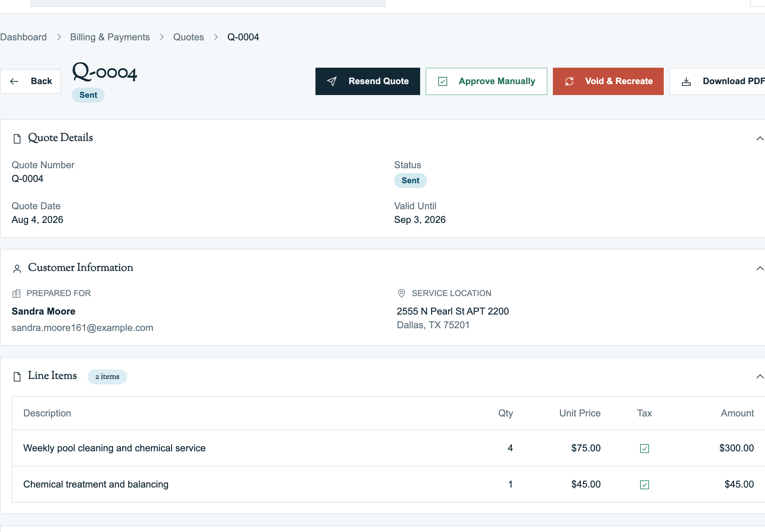The height and width of the screenshot is (532, 765).
Task: Click the 2 items badge
Action: [x=107, y=377]
